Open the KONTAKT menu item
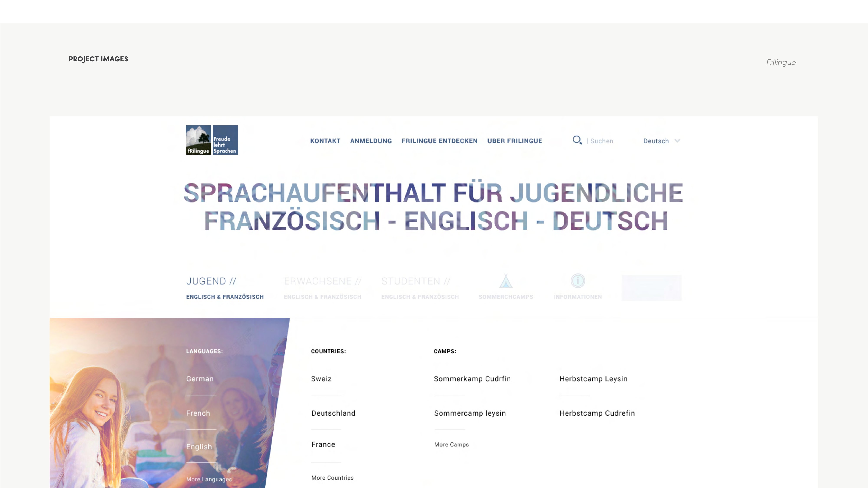Viewport: 868px width, 488px height. pyautogui.click(x=325, y=141)
